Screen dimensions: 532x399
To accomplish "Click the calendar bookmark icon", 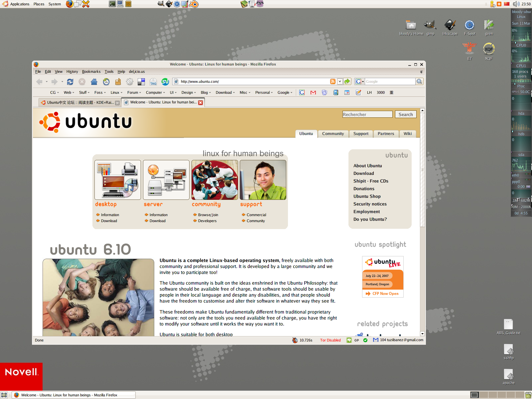I will pos(347,92).
